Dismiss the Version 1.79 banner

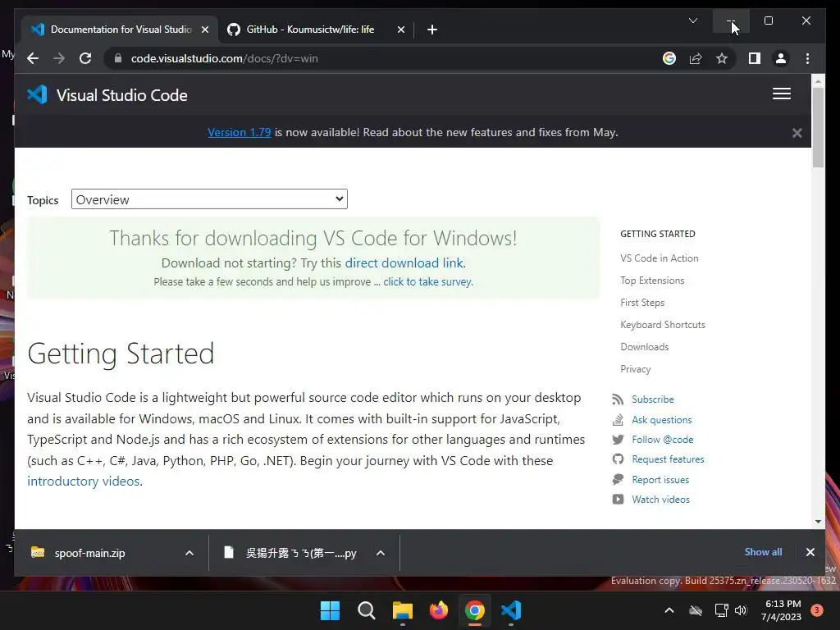[x=797, y=133]
